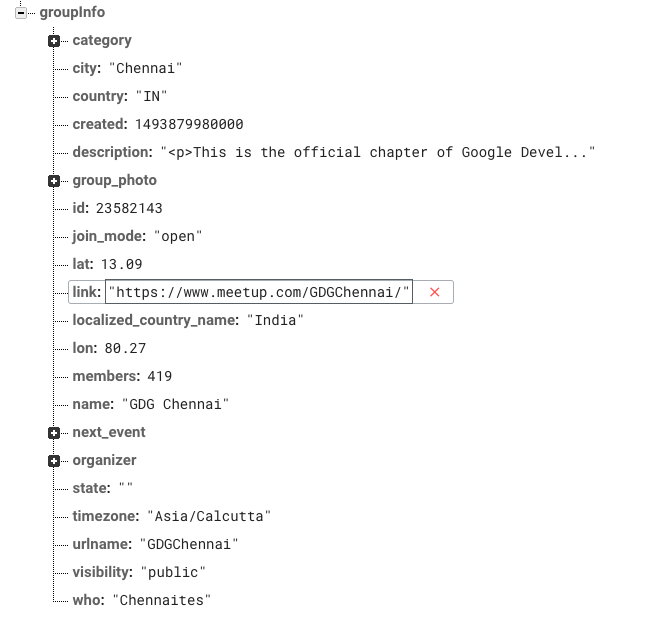Click the link value input field
Image resolution: width=652 pixels, height=630 pixels.
[x=259, y=292]
